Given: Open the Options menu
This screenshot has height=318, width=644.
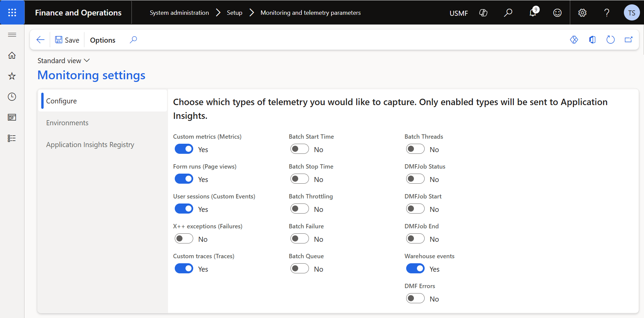Looking at the screenshot, I should 103,40.
